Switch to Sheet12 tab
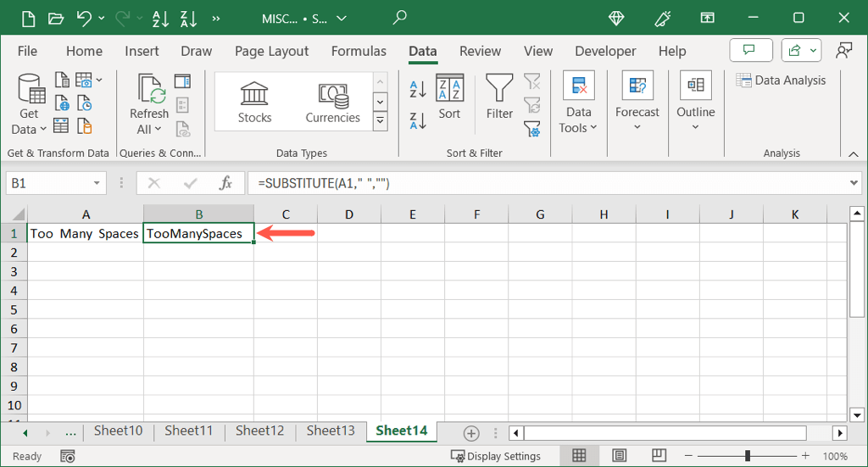This screenshot has width=868, height=467. (259, 431)
